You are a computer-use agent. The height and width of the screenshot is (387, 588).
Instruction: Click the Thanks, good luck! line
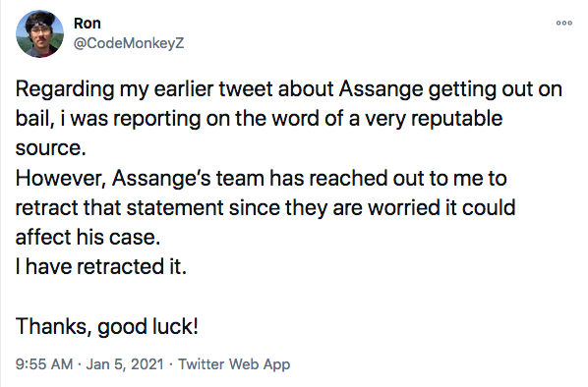coord(107,327)
